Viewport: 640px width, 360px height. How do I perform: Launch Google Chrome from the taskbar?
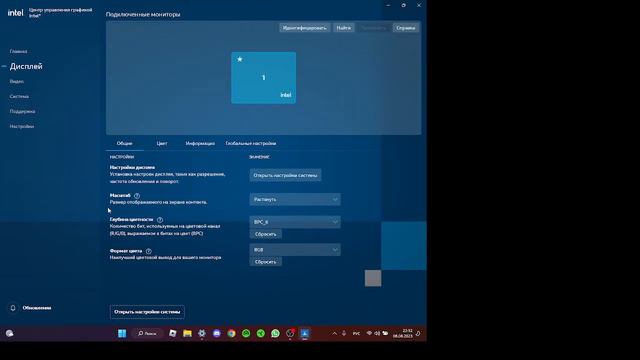(231, 333)
